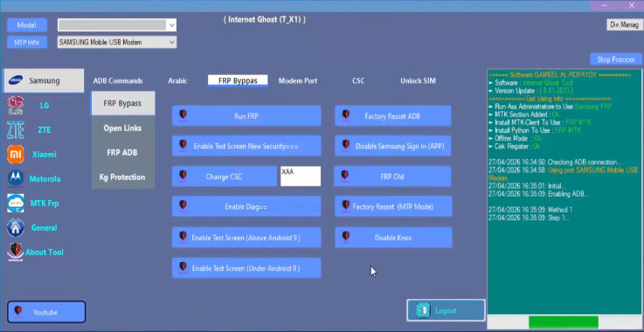
Task: Click the Stop Procces button
Action: click(x=616, y=59)
